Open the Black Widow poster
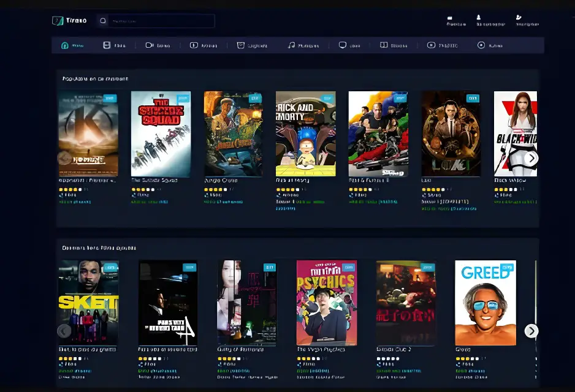575x392 pixels. coord(515,134)
